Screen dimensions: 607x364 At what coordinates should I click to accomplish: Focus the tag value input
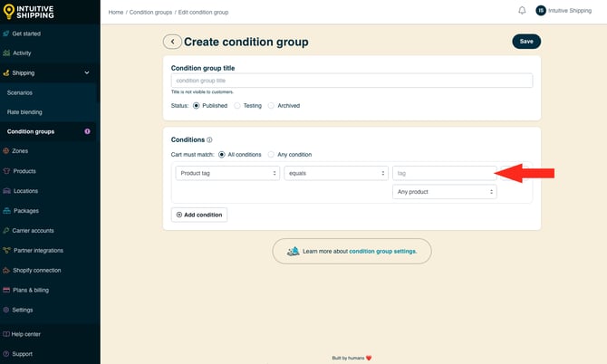point(445,173)
